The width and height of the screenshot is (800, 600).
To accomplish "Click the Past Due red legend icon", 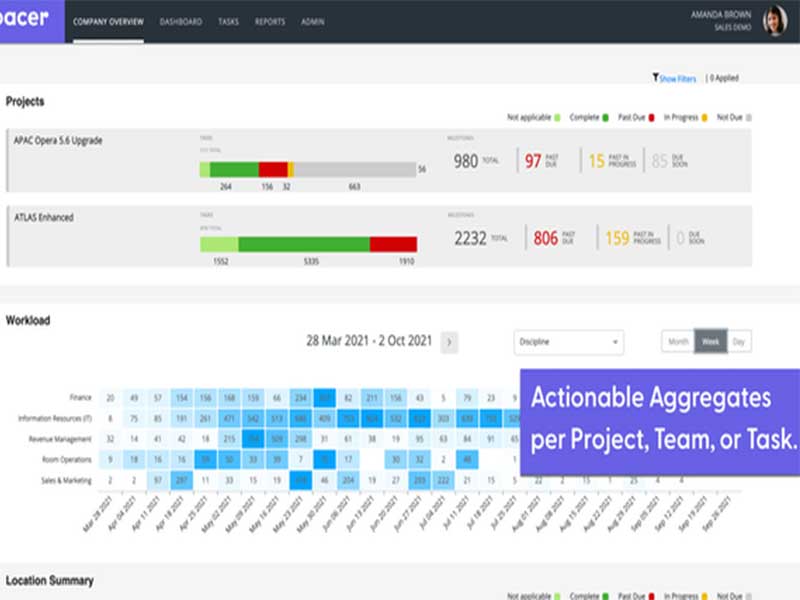I will click(650, 116).
